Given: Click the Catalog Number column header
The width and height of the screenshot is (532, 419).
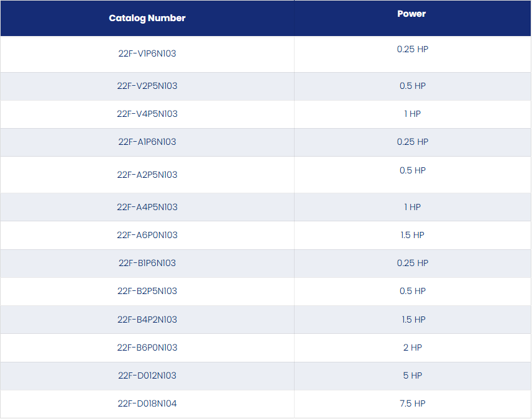Looking at the screenshot, I should point(147,18).
